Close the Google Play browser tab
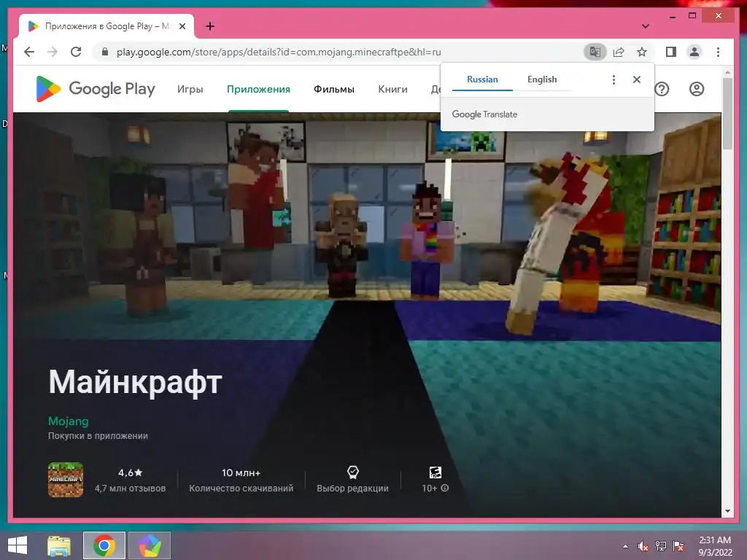747x560 pixels. point(182,26)
